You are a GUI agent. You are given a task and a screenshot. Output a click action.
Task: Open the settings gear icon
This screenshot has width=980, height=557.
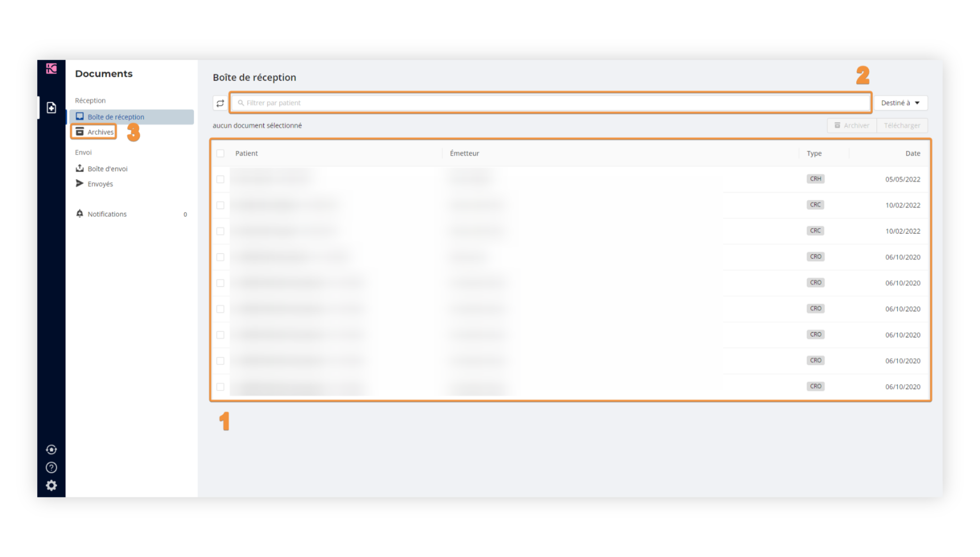click(51, 486)
